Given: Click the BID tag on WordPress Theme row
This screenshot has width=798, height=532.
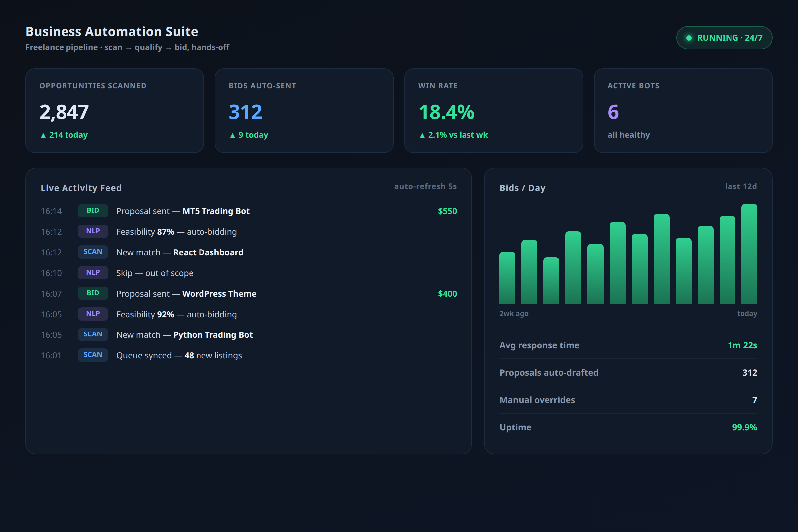Looking at the screenshot, I should tap(93, 293).
